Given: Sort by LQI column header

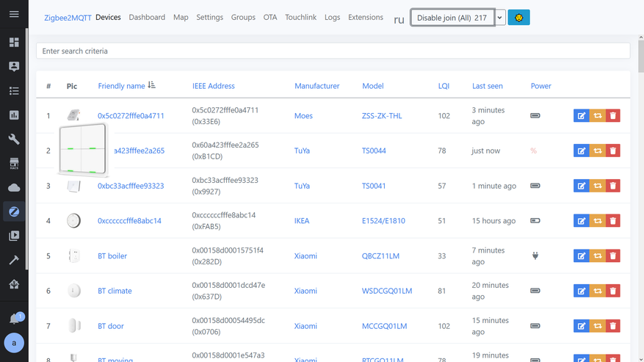Looking at the screenshot, I should 444,86.
